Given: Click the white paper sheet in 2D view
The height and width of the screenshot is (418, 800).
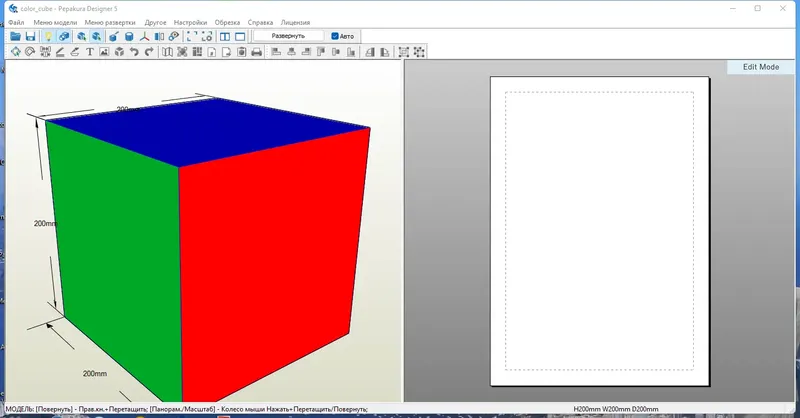Looking at the screenshot, I should click(x=599, y=231).
